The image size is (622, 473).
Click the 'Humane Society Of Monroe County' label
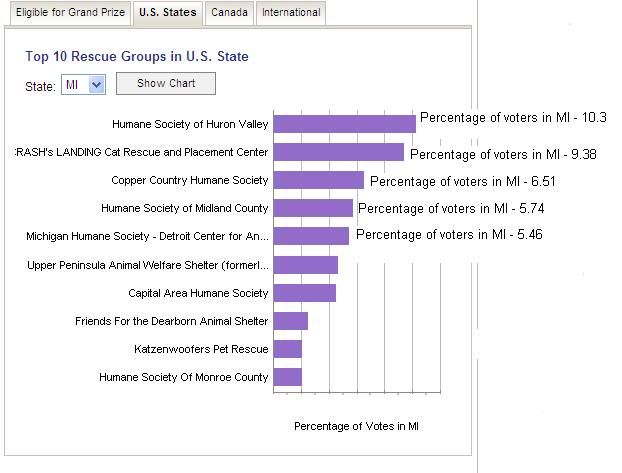[x=184, y=377]
